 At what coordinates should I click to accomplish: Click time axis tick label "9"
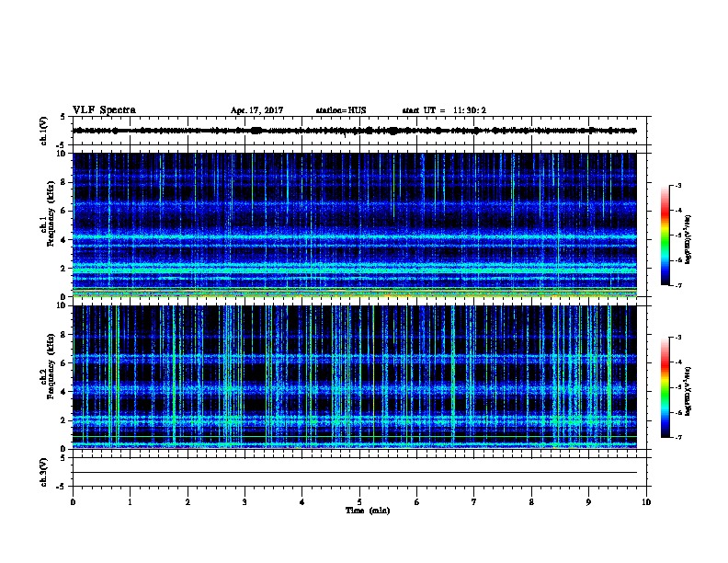click(588, 502)
